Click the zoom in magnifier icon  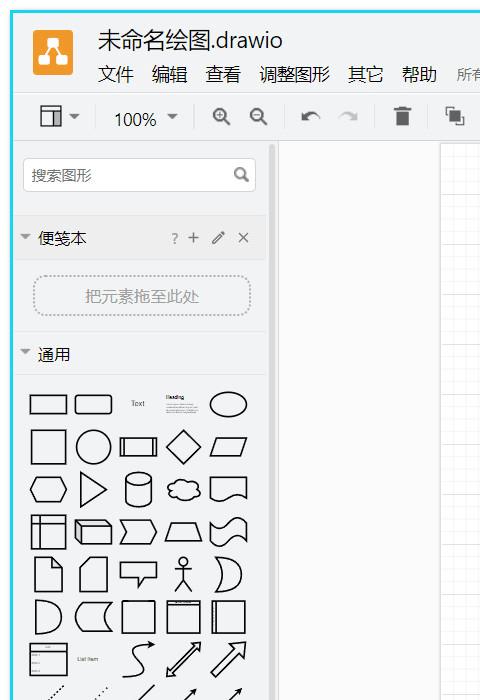[x=221, y=117]
